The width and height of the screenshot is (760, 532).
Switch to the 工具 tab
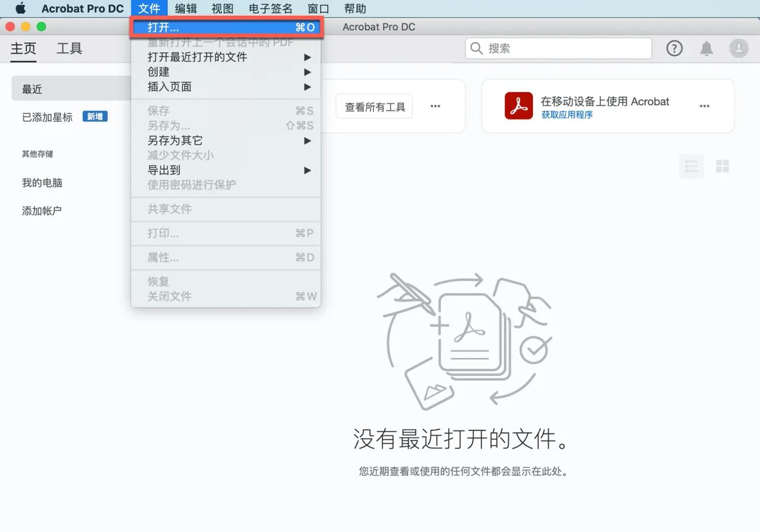point(69,49)
